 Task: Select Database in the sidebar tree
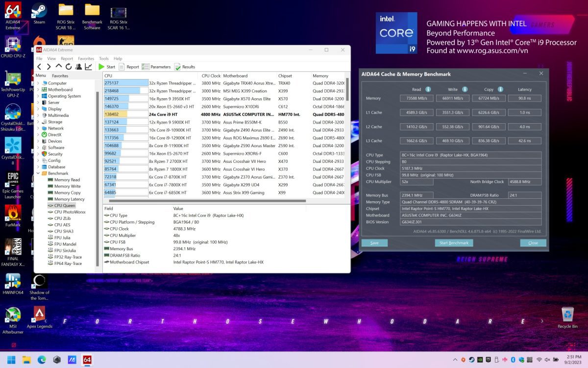point(53,167)
